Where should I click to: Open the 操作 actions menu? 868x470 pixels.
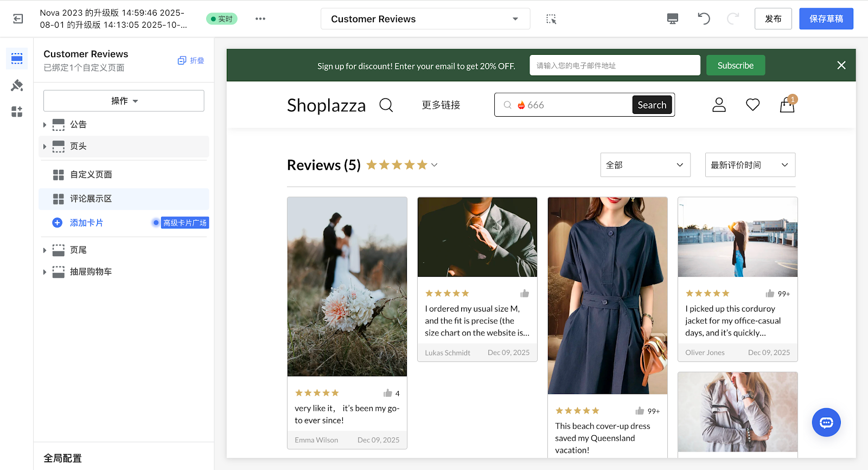(124, 101)
